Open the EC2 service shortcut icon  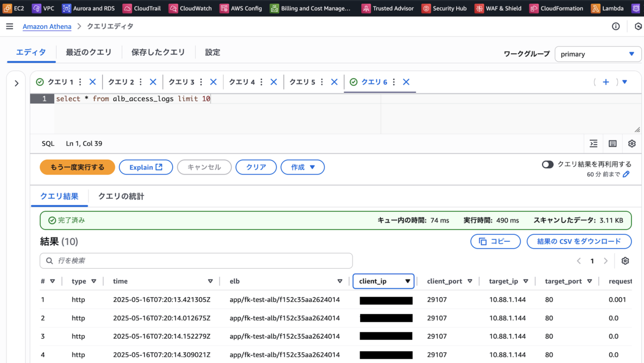(7, 9)
